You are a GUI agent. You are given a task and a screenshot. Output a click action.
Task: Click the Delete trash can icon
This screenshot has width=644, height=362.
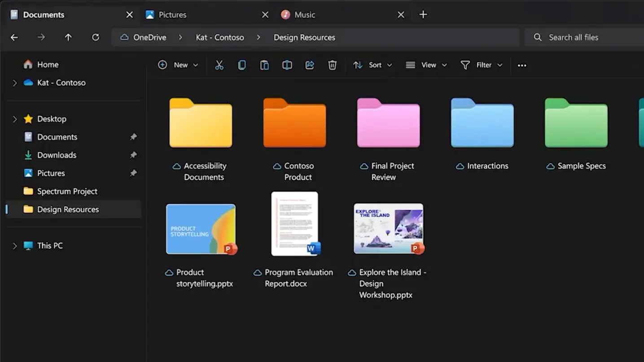[x=332, y=65]
